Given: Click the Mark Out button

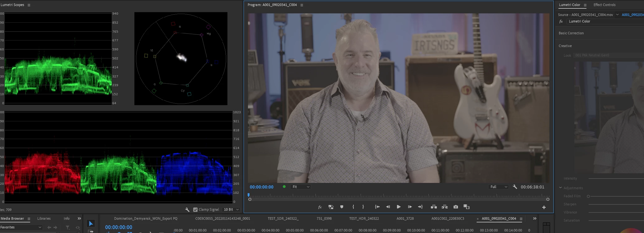Looking at the screenshot, I should pyautogui.click(x=363, y=207).
